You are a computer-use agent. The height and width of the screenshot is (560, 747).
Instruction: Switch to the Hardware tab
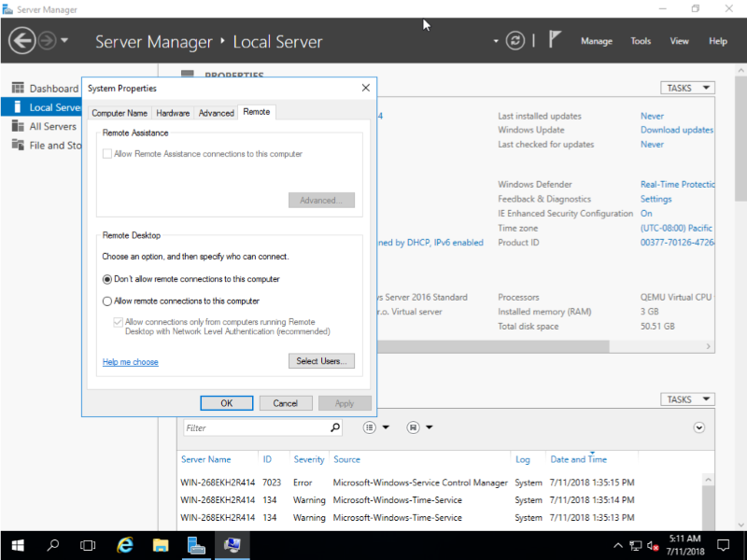[x=173, y=113]
